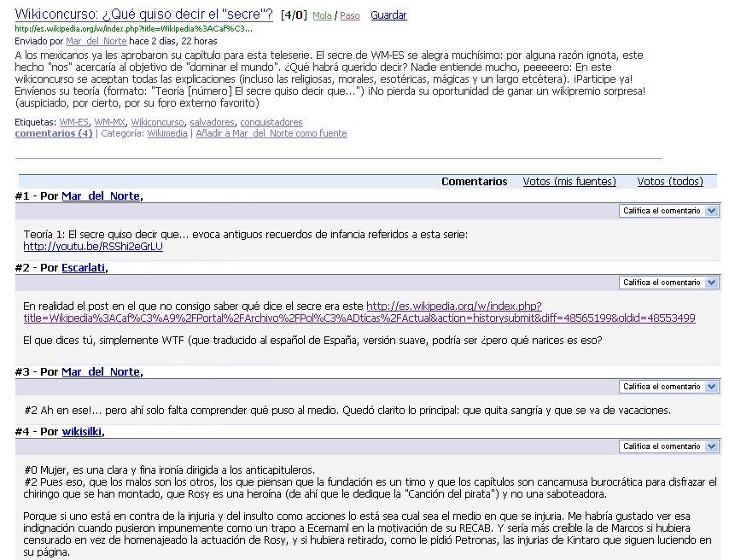Click the green story URL text
The width and height of the screenshot is (735, 560).
point(133,28)
